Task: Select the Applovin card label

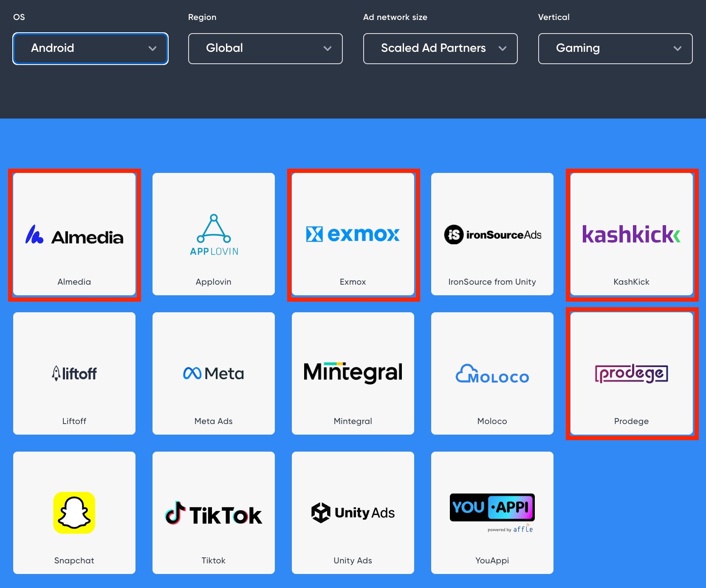Action: click(x=214, y=282)
